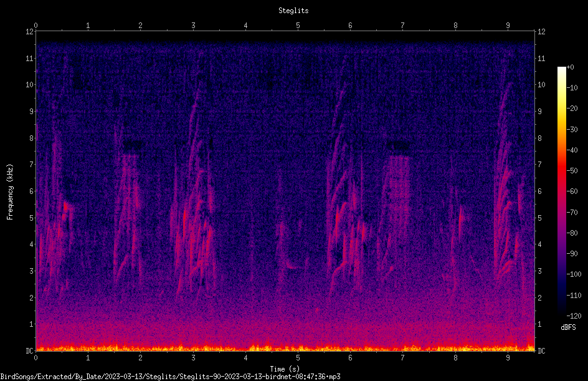This screenshot has width=588, height=381.
Task: Click the DC label on left axis
Action: click(x=29, y=350)
